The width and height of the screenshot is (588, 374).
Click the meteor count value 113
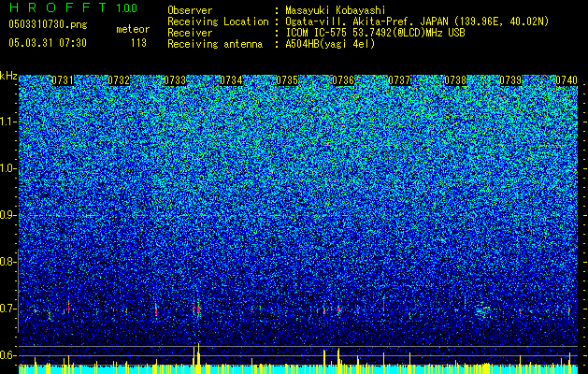pos(138,43)
